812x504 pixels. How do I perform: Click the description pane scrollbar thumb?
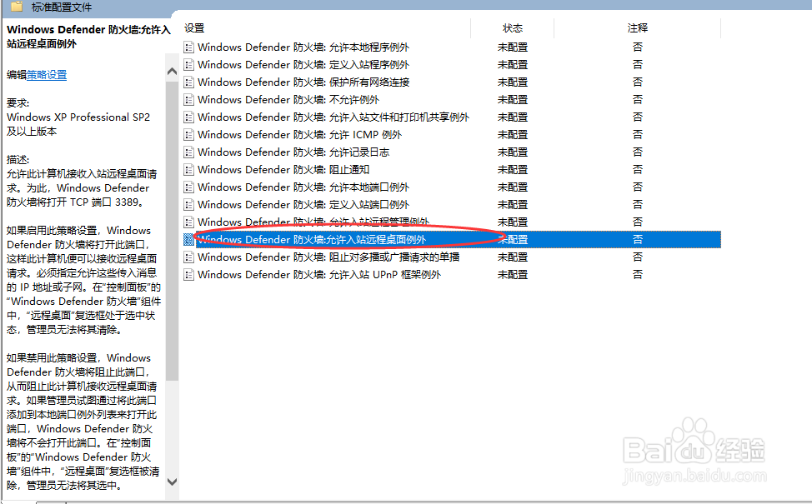(x=173, y=231)
